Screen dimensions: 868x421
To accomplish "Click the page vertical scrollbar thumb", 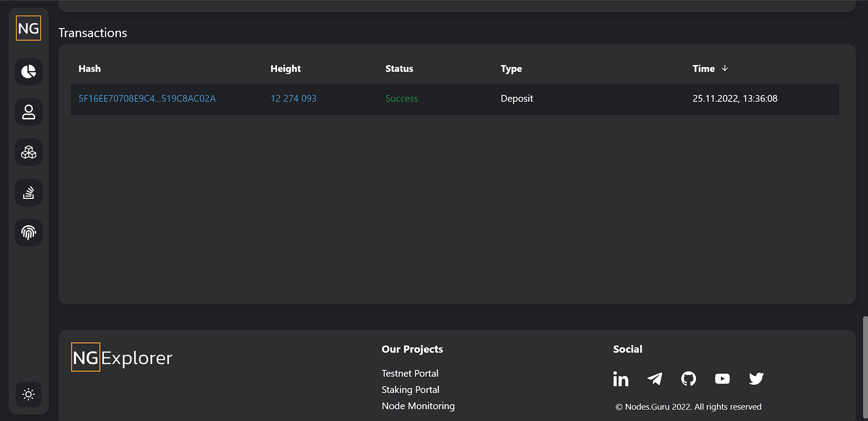I will point(865,368).
